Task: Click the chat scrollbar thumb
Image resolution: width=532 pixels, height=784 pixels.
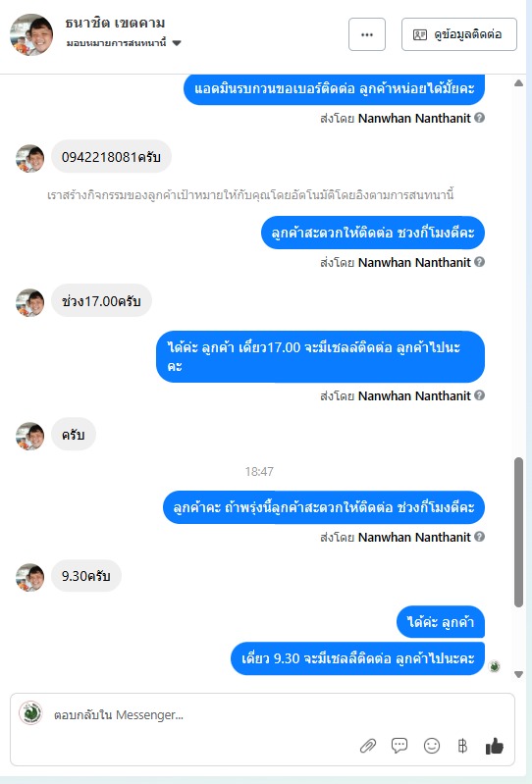Action: coord(518,532)
